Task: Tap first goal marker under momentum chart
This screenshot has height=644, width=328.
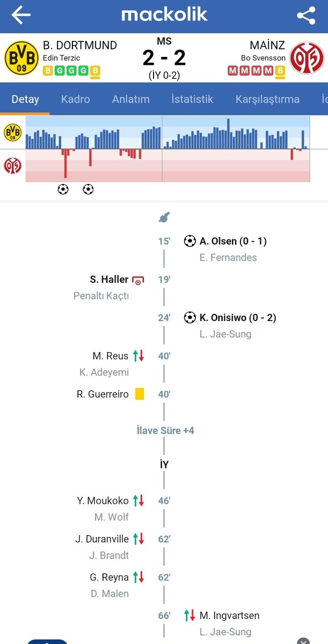Action: (x=63, y=189)
